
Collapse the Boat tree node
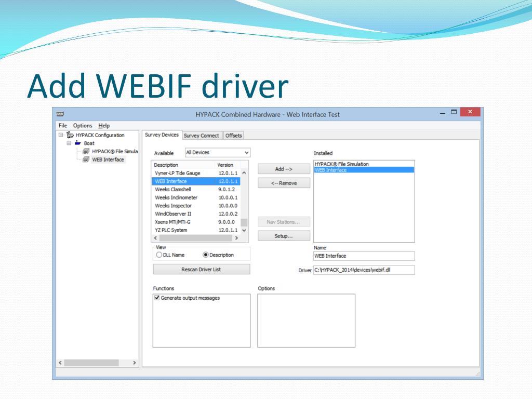pyautogui.click(x=69, y=143)
